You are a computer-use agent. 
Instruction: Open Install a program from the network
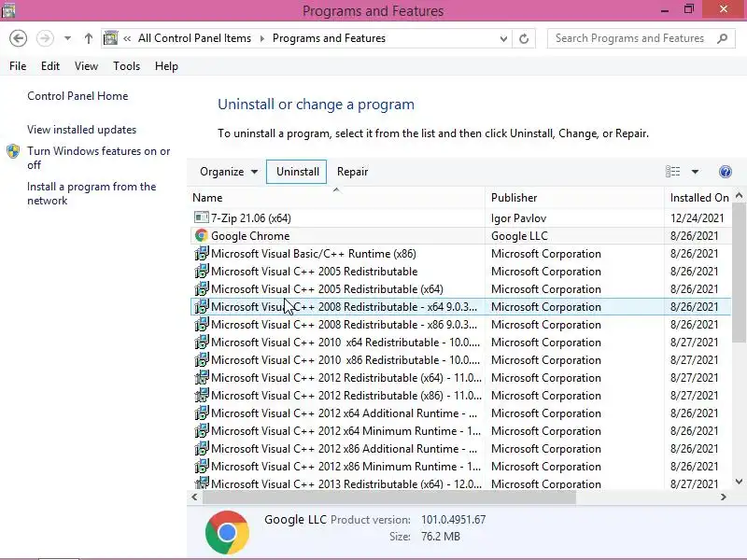point(92,193)
